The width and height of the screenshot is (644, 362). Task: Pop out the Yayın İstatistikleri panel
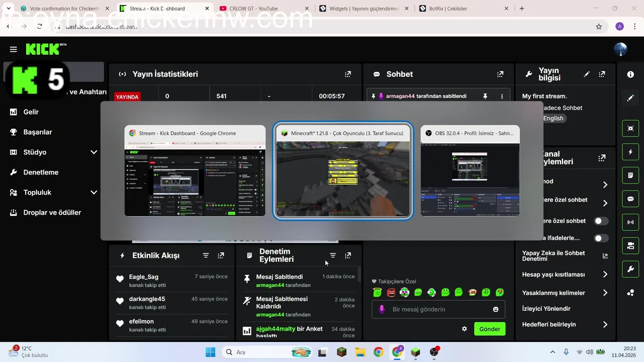[348, 74]
